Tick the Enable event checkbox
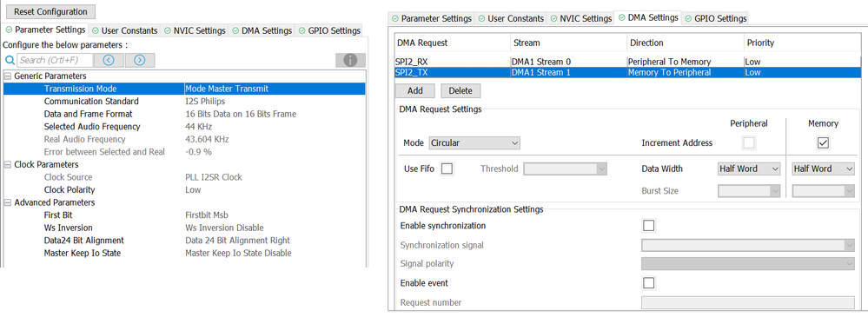This screenshot has height=324, width=868. [x=648, y=283]
